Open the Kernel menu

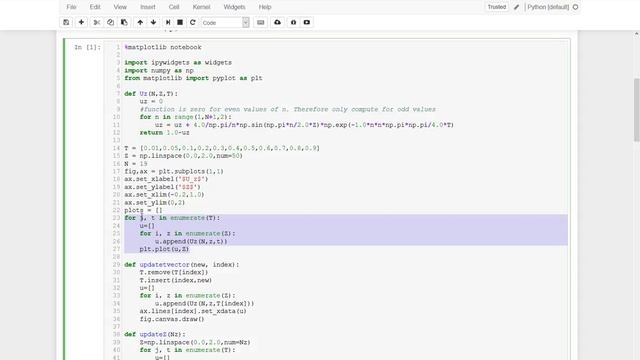click(x=202, y=7)
